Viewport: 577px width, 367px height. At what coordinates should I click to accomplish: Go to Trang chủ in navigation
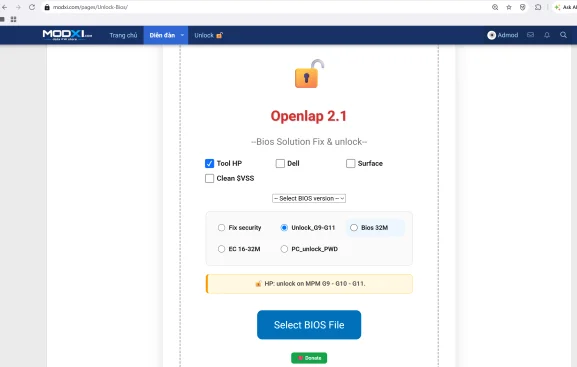coord(123,35)
